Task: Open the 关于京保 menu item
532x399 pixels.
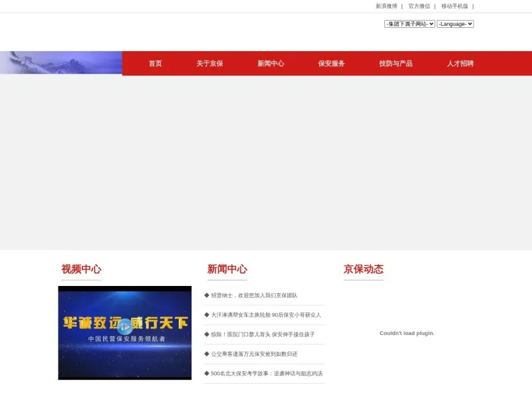Action: pos(209,63)
